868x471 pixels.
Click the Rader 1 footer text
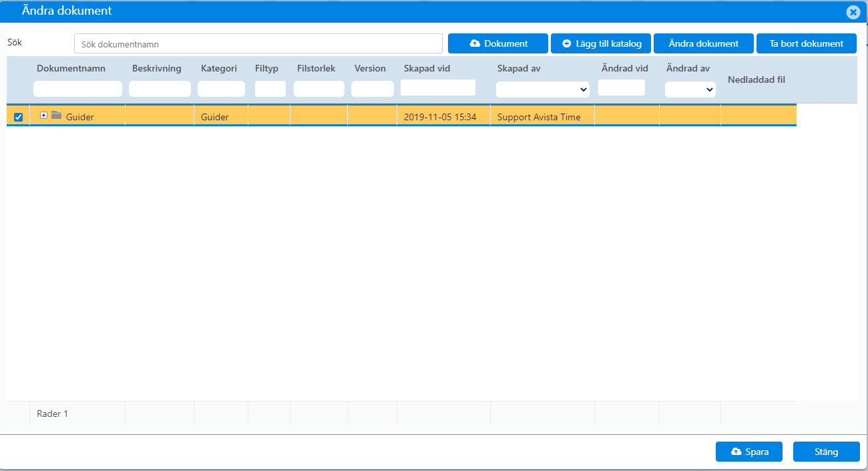(52, 414)
